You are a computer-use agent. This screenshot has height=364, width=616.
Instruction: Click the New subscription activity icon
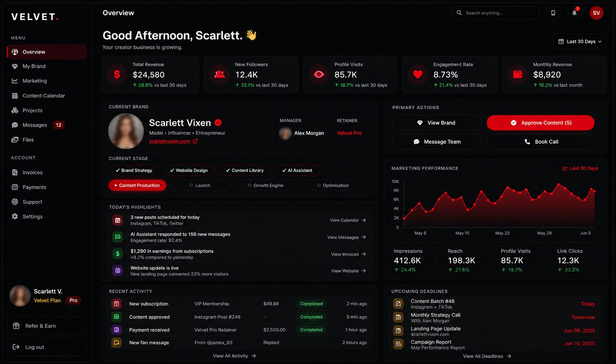click(x=116, y=304)
